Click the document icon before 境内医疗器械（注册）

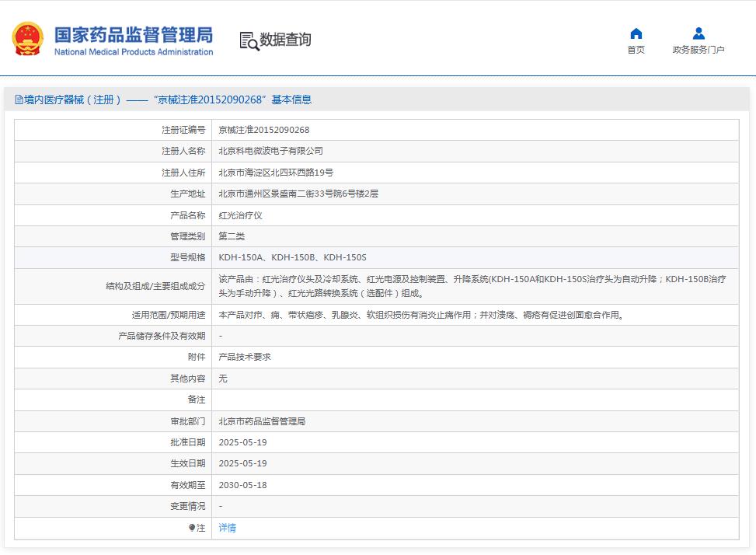pyautogui.click(x=17, y=99)
